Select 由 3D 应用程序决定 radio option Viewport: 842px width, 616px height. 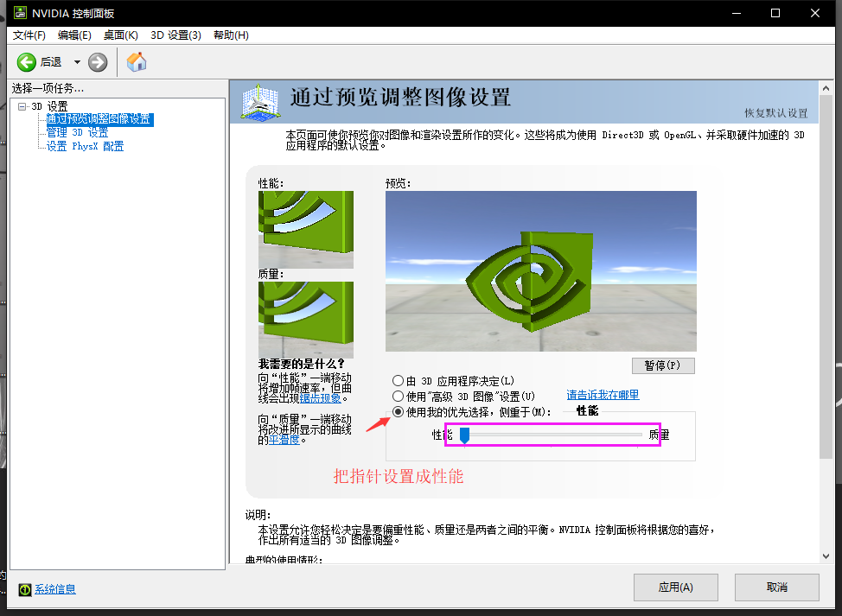[398, 380]
